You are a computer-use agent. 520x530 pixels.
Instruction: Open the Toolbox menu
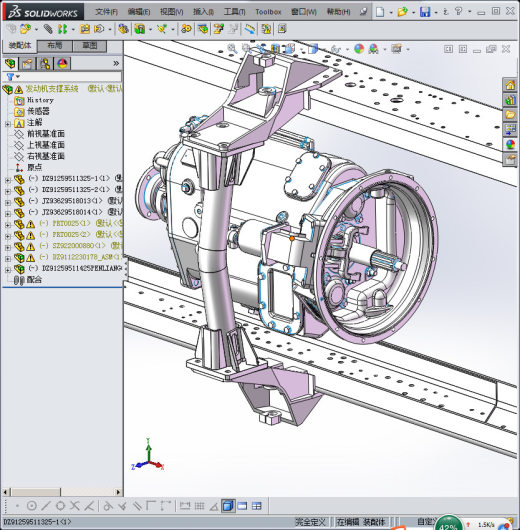pos(268,12)
